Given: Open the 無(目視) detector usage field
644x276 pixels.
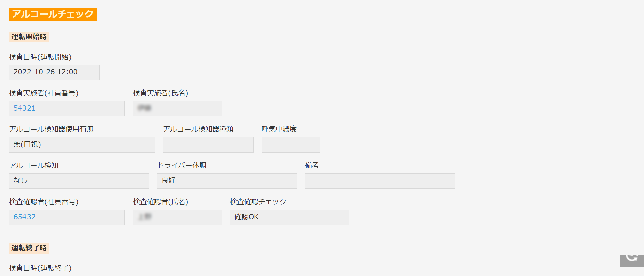Looking at the screenshot, I should point(82,145).
